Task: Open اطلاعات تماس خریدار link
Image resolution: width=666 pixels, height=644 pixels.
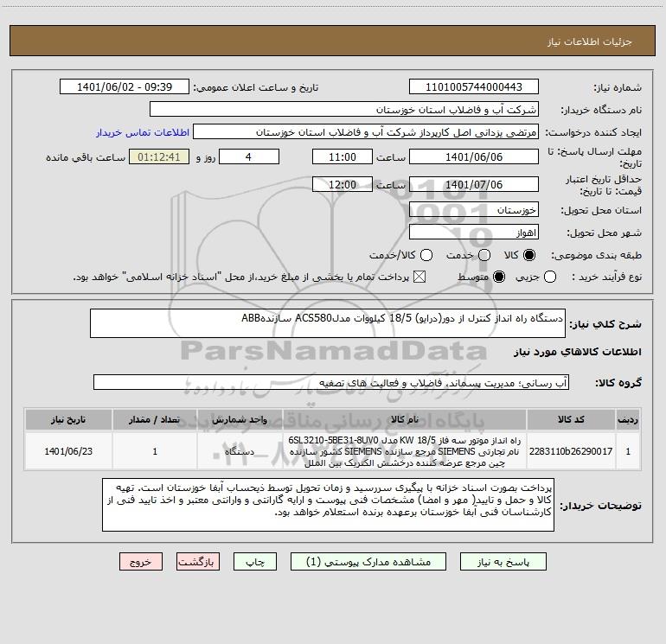Action: point(143,132)
